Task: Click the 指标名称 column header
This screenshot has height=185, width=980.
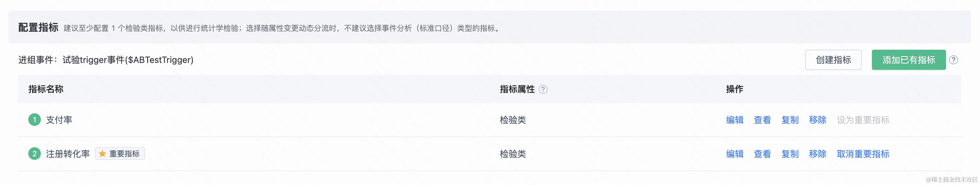Action: (x=46, y=89)
